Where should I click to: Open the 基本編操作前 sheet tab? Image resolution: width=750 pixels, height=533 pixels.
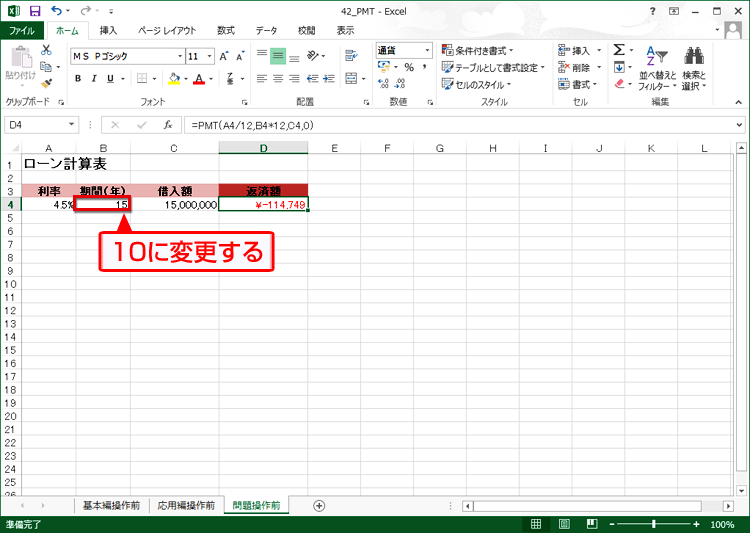click(111, 505)
